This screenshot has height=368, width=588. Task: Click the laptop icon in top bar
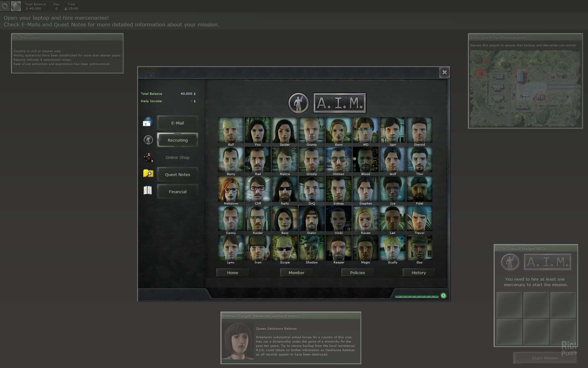[16, 6]
